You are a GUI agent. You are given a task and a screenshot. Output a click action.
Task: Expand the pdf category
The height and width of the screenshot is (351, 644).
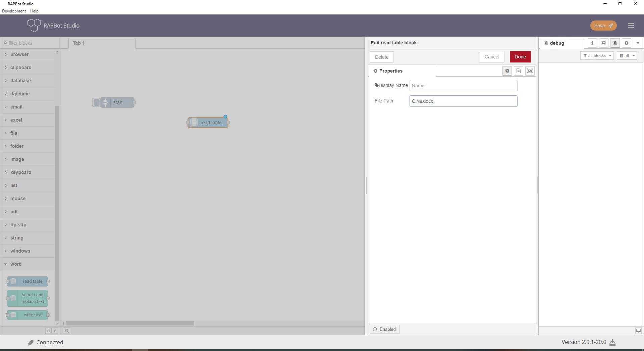tap(27, 212)
